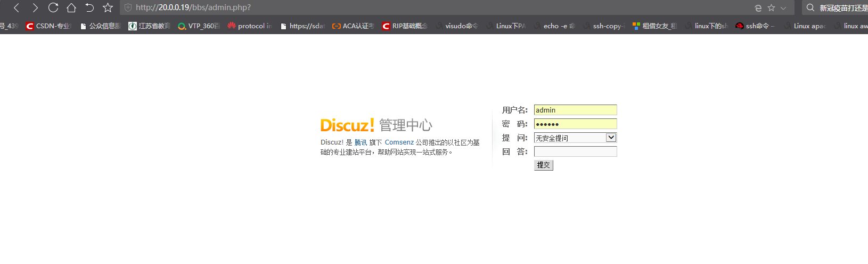Open the visudo命令 bookmark
The height and width of the screenshot is (264, 868).
click(x=457, y=26)
